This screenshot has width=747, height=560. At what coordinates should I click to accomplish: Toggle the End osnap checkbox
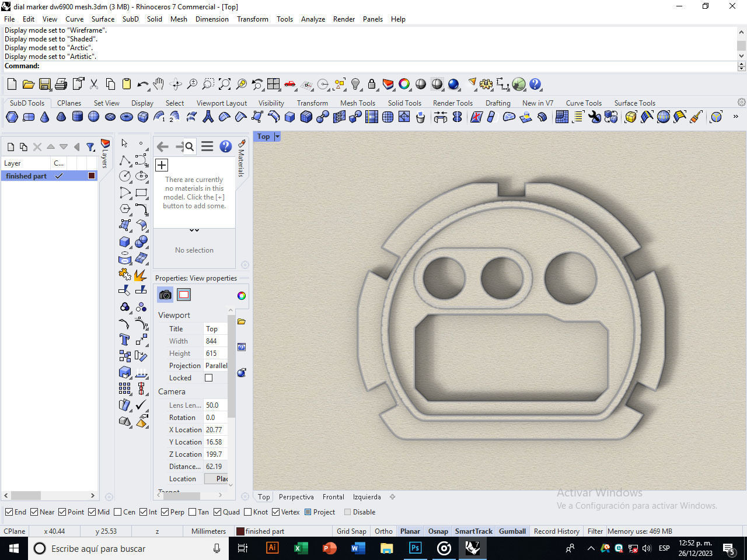tap(9, 512)
